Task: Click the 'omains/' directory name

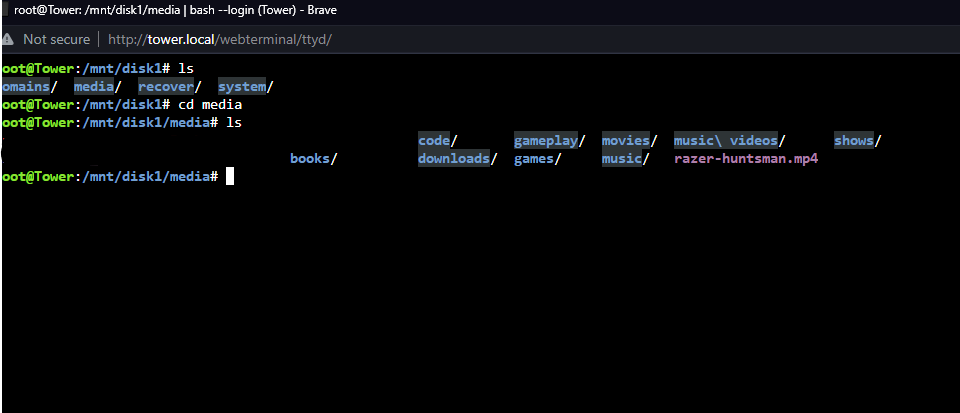Action: point(30,87)
